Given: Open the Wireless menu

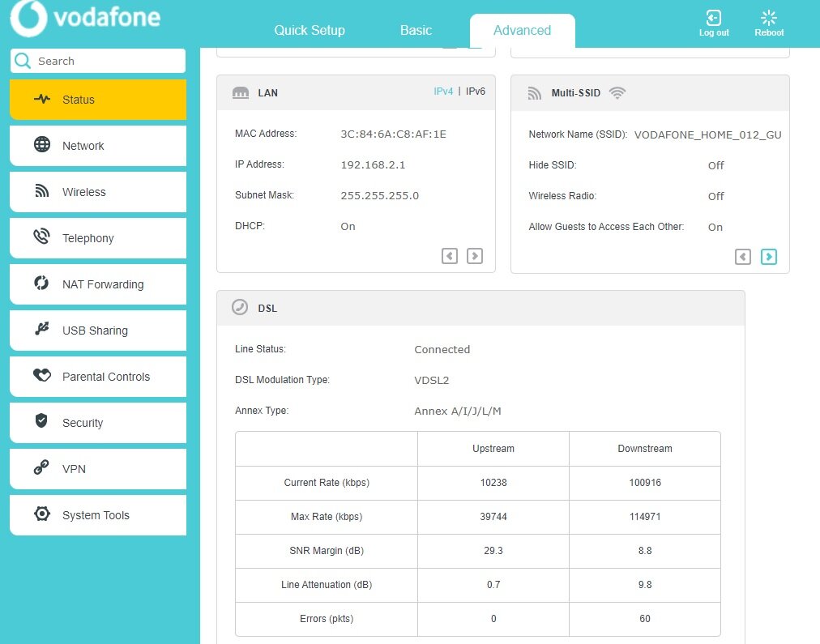Looking at the screenshot, I should coord(98,192).
